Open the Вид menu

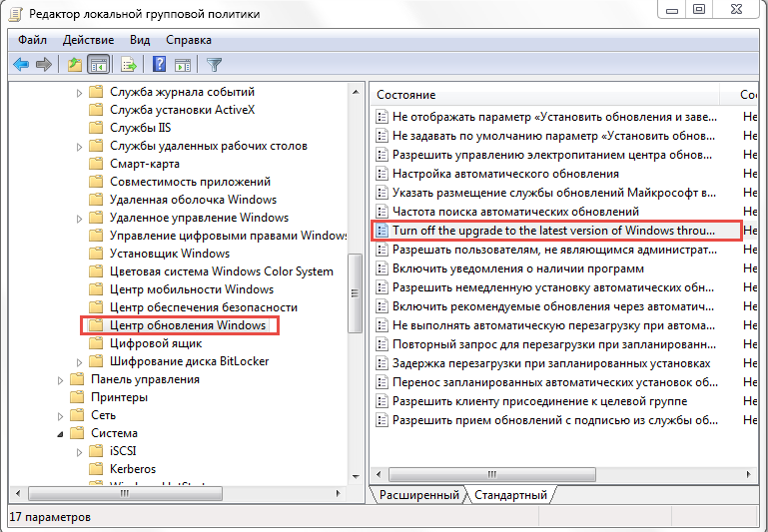click(140, 40)
